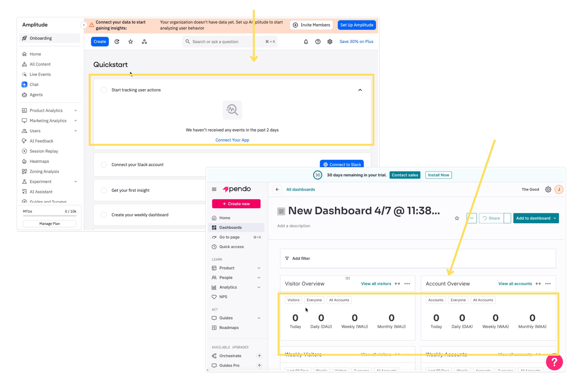This screenshot has width=588, height=392.
Task: Click the Visitor Overview drag handle dots
Action: (x=347, y=278)
